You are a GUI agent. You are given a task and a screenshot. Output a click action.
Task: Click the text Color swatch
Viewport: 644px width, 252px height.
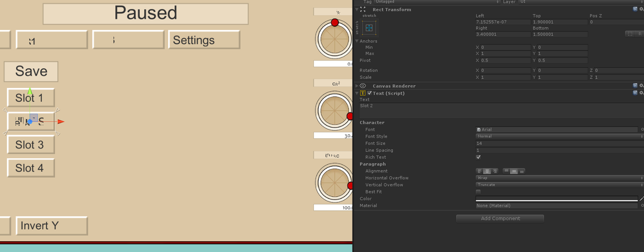557,199
